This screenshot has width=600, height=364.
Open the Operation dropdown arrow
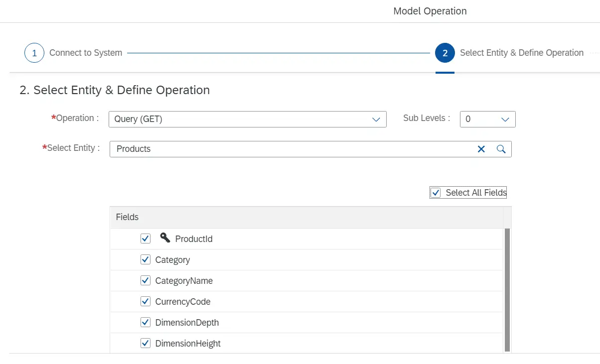[376, 120]
